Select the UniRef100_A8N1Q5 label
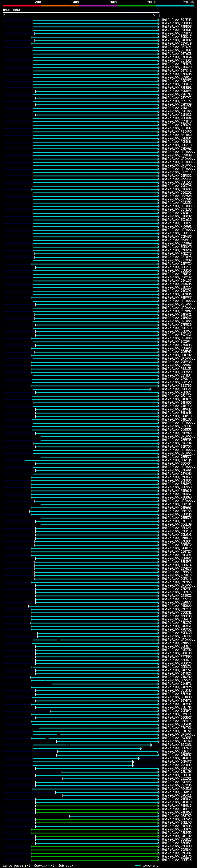 tap(177, 460)
